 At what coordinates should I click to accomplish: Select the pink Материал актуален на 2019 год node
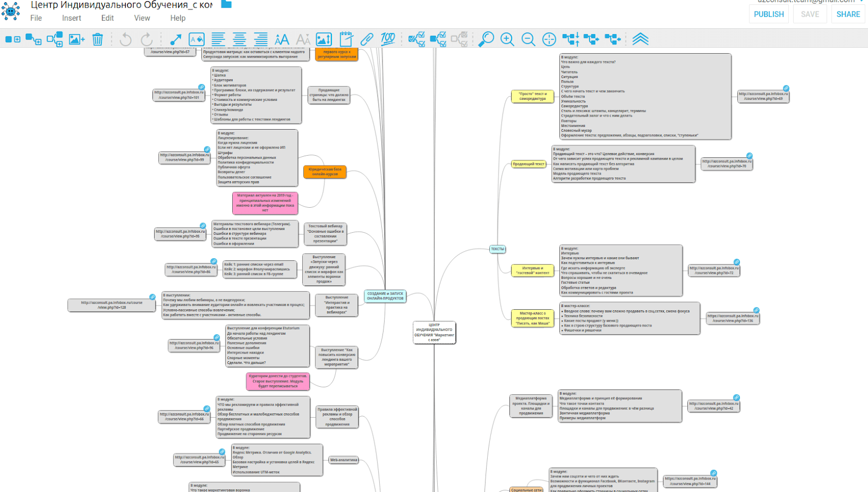(x=265, y=203)
